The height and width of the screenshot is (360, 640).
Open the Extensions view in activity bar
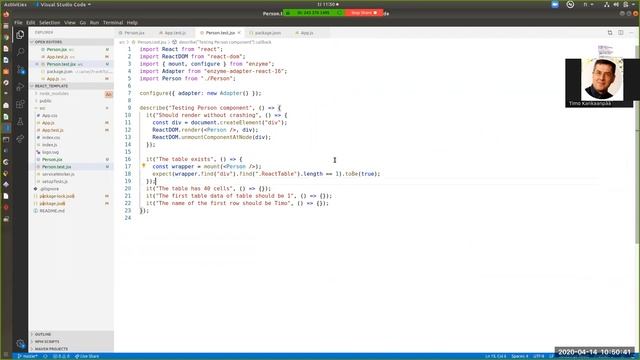pyautogui.click(x=20, y=104)
